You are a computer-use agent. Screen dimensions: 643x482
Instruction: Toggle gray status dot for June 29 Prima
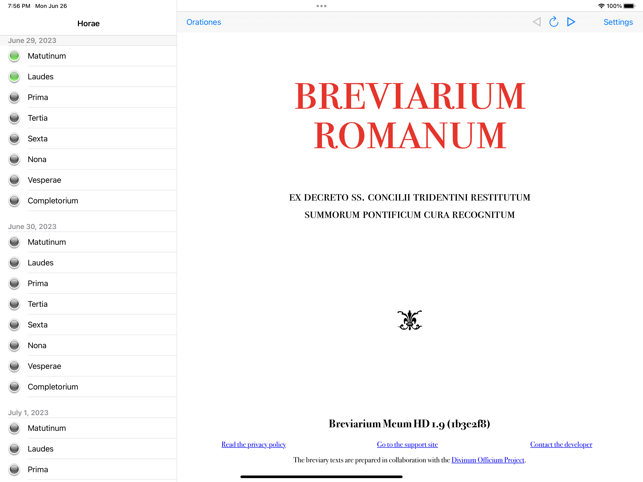(14, 97)
